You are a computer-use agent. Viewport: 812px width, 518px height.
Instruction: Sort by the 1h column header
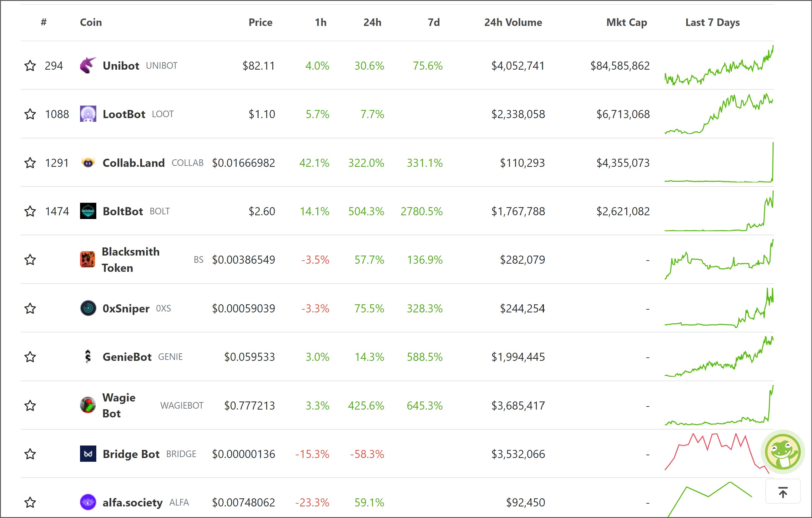(321, 22)
